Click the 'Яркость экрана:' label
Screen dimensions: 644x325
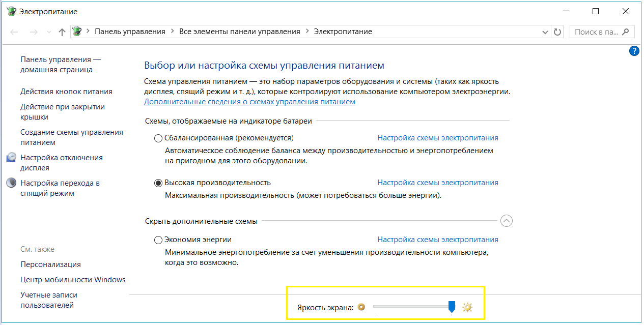coord(325,308)
